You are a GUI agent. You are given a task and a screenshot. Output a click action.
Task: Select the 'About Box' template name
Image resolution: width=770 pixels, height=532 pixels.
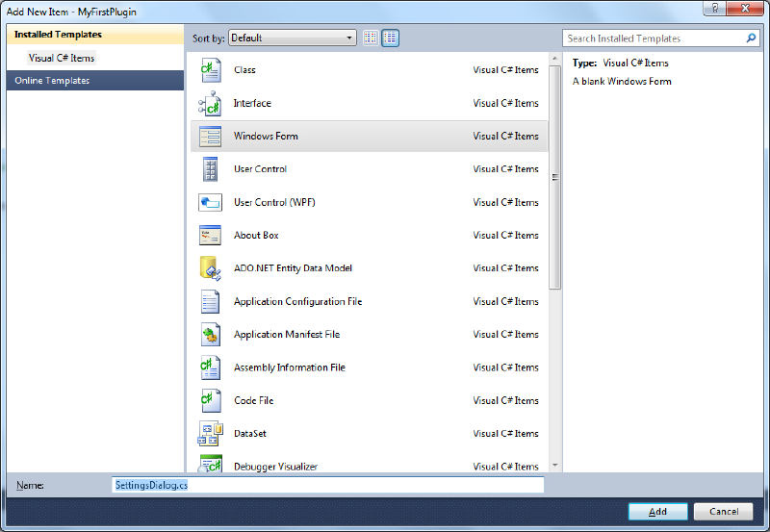(256, 235)
